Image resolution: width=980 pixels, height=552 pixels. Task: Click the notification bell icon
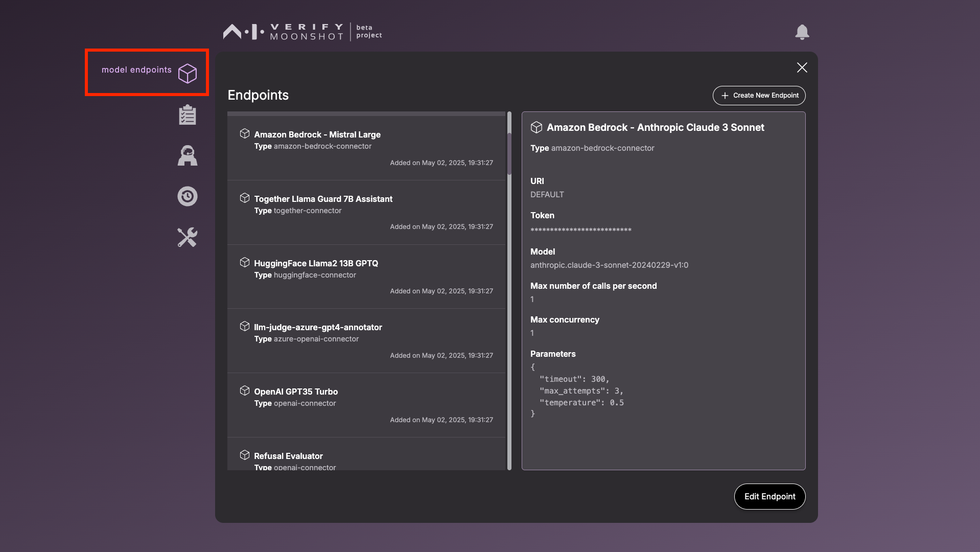(802, 32)
